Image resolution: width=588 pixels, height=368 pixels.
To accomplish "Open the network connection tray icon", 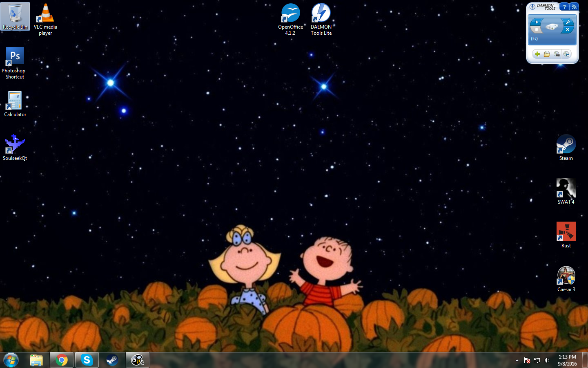I will 537,360.
